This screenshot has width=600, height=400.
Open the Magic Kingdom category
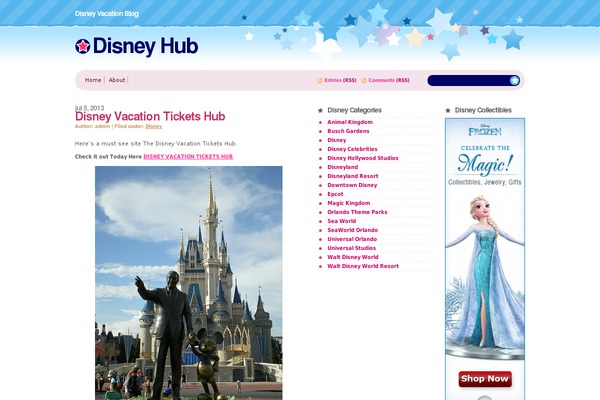point(349,203)
